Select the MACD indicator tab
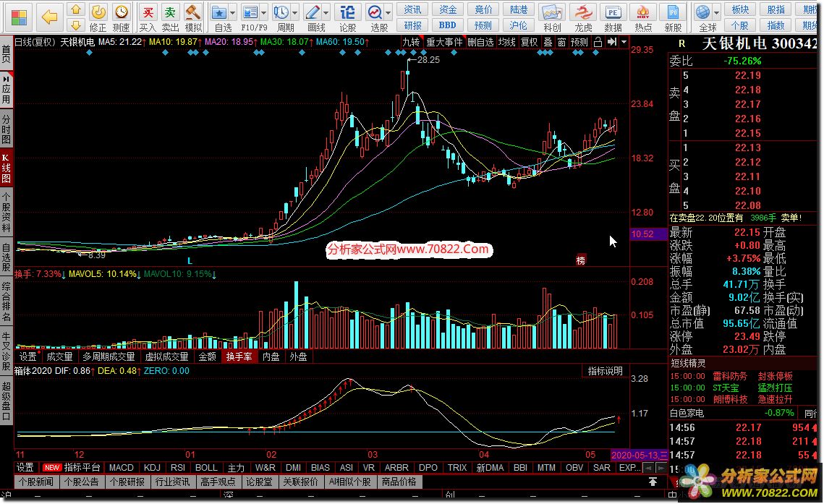The image size is (824, 504). (x=122, y=467)
